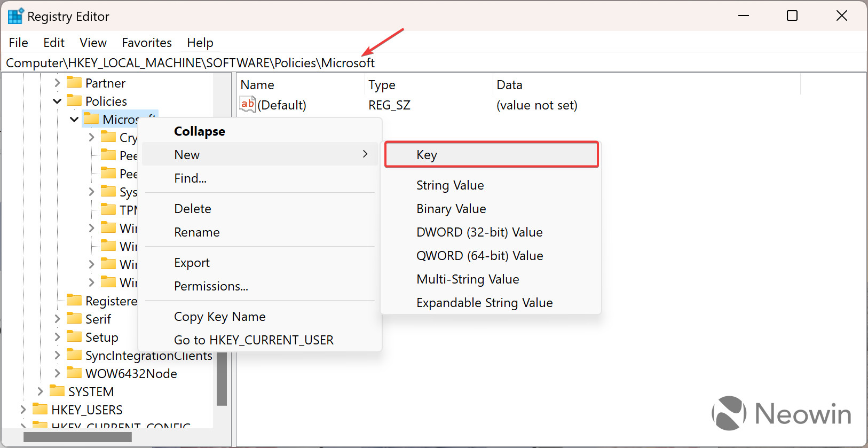Open the View menu

pos(93,43)
